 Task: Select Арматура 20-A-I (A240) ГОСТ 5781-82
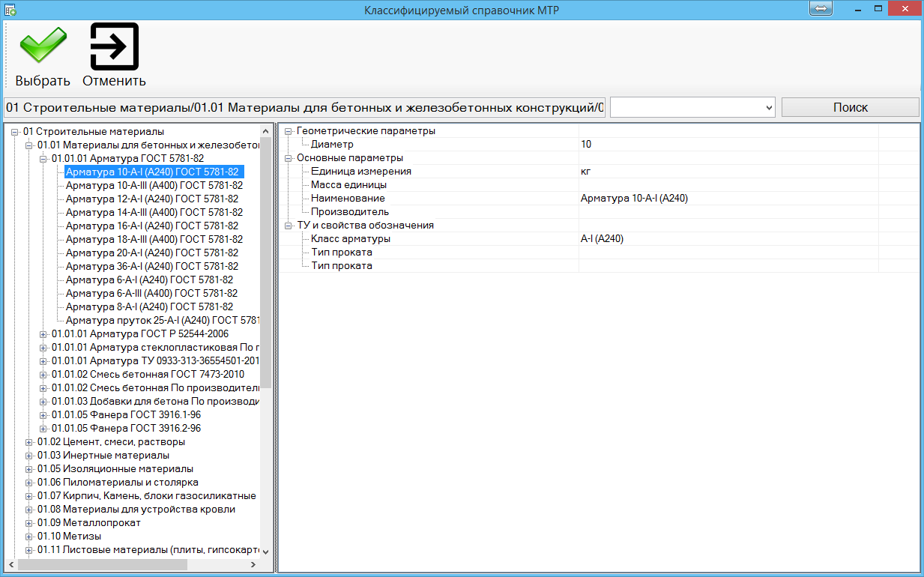tap(152, 253)
